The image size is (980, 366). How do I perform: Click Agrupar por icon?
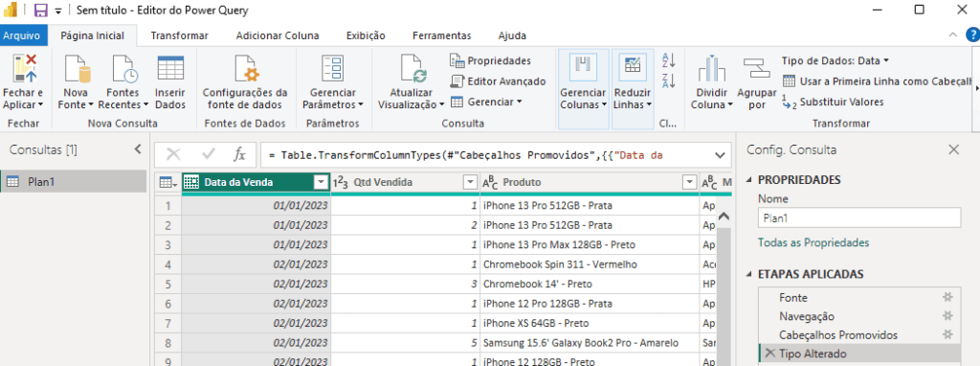pos(756,69)
